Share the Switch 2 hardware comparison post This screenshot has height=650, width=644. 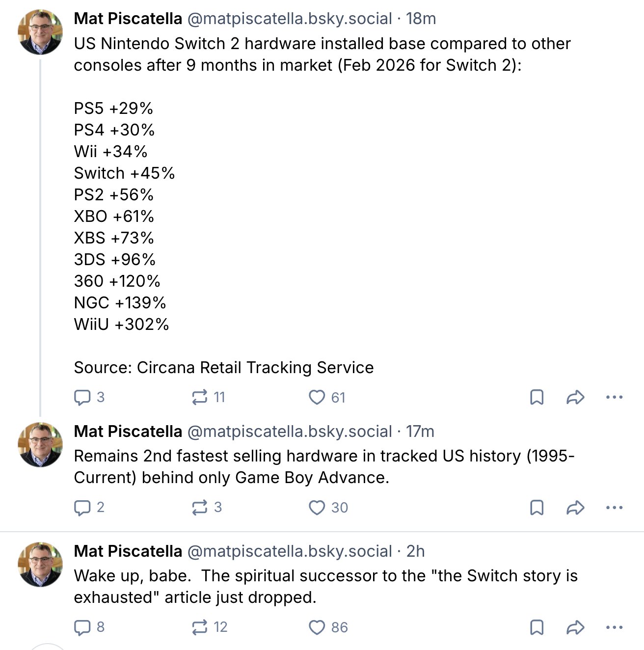(x=575, y=397)
